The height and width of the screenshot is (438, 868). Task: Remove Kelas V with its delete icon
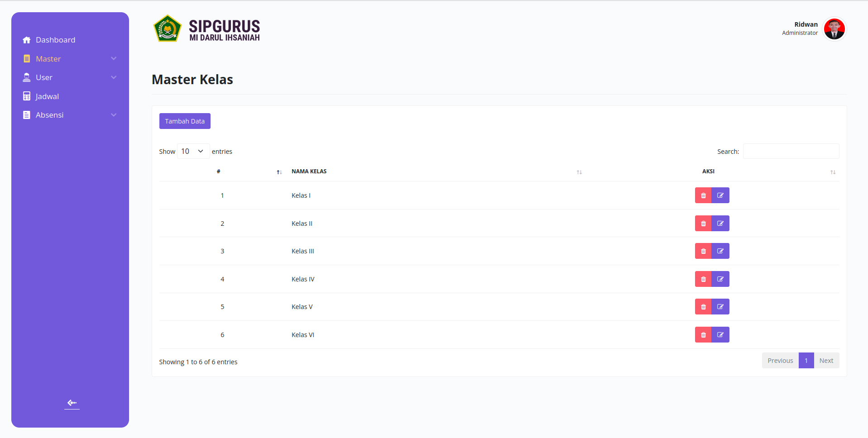pyautogui.click(x=703, y=307)
